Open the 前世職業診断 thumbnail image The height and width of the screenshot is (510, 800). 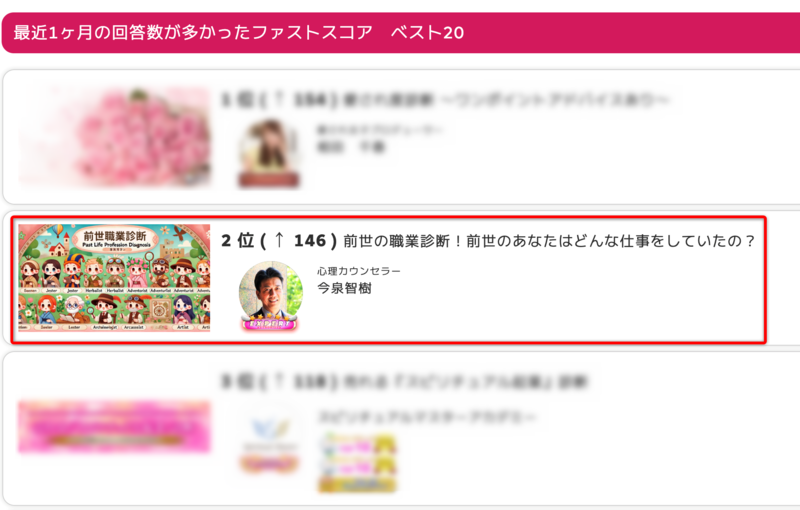coord(114,278)
